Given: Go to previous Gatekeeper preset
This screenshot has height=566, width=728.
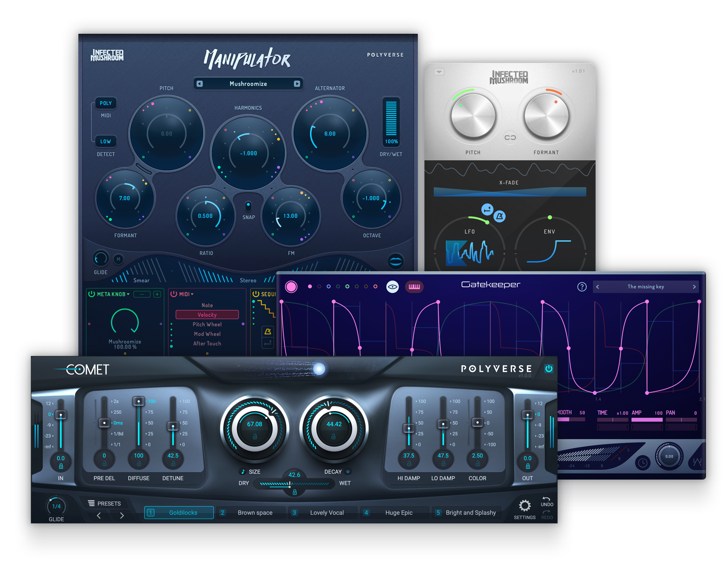Looking at the screenshot, I should pyautogui.click(x=598, y=287).
